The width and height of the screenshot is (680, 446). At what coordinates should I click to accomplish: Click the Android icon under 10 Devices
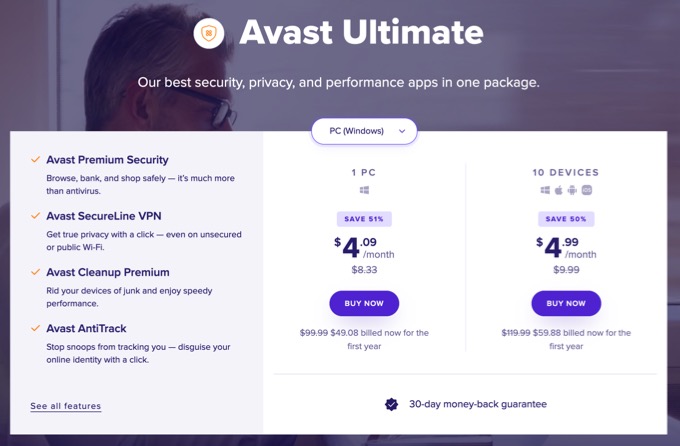pos(573,190)
